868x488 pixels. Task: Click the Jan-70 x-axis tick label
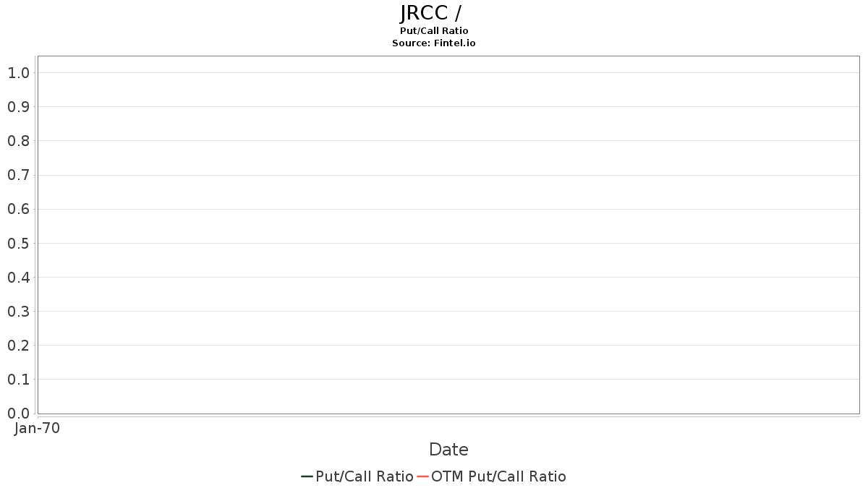(37, 428)
